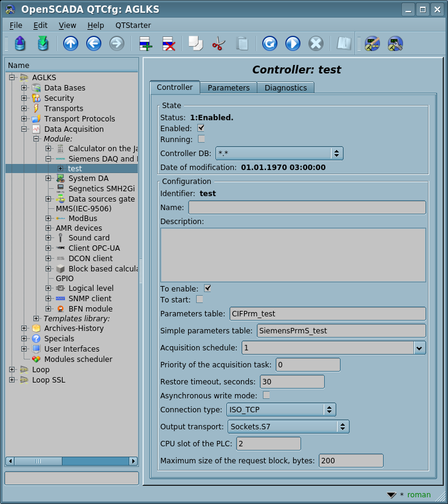Open the Help menu
The height and width of the screenshot is (504, 448).
tap(95, 26)
